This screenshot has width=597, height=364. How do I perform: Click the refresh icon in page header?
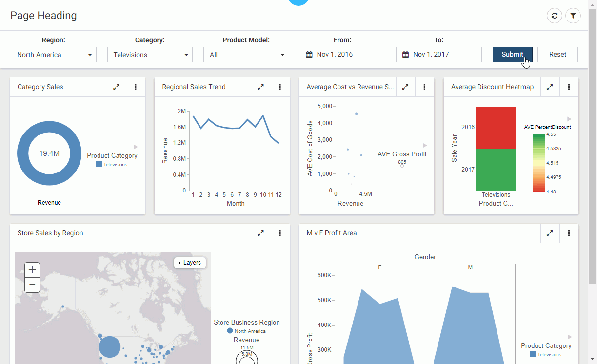point(555,16)
